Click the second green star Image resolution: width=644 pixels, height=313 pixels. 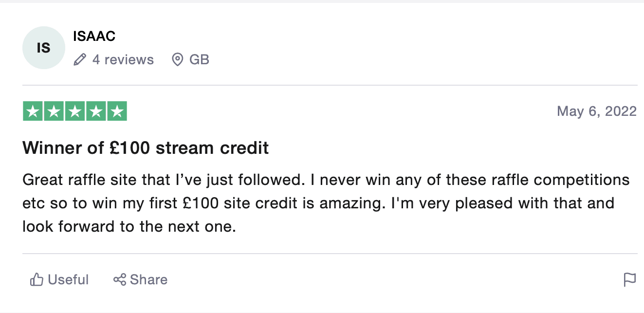(x=54, y=111)
